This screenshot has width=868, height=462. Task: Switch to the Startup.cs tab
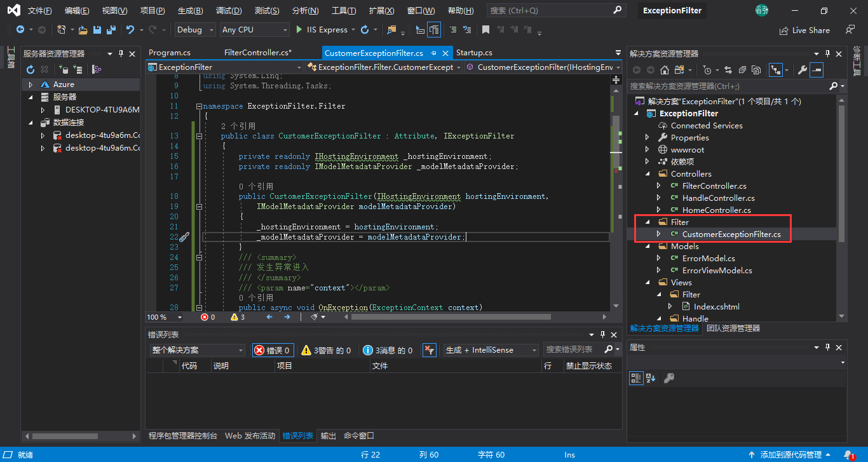point(474,53)
